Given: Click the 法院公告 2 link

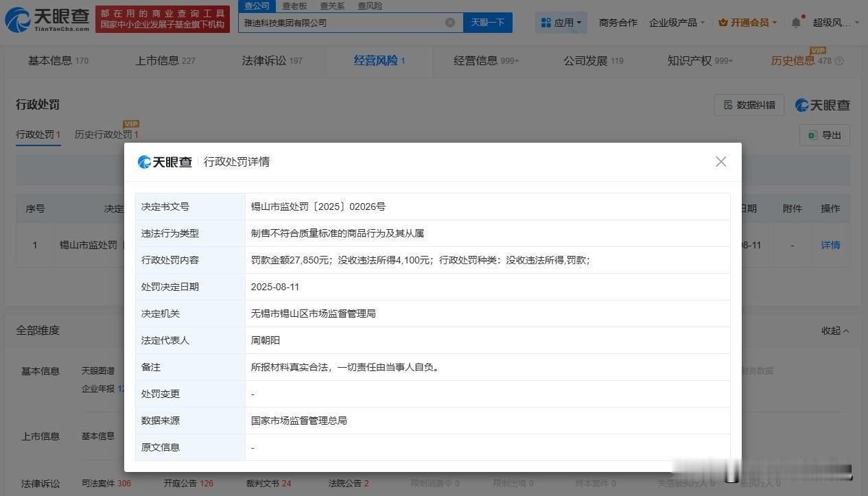Looking at the screenshot, I should point(349,484).
